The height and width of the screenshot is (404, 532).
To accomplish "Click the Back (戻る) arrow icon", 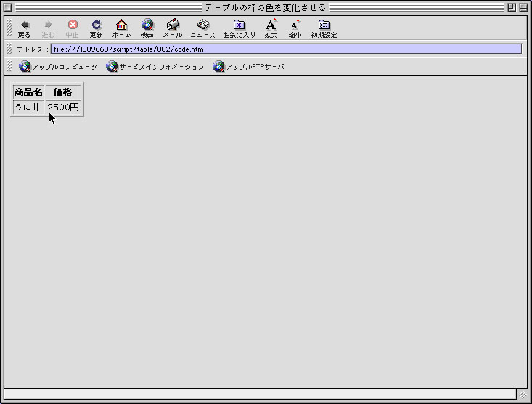I will click(25, 25).
